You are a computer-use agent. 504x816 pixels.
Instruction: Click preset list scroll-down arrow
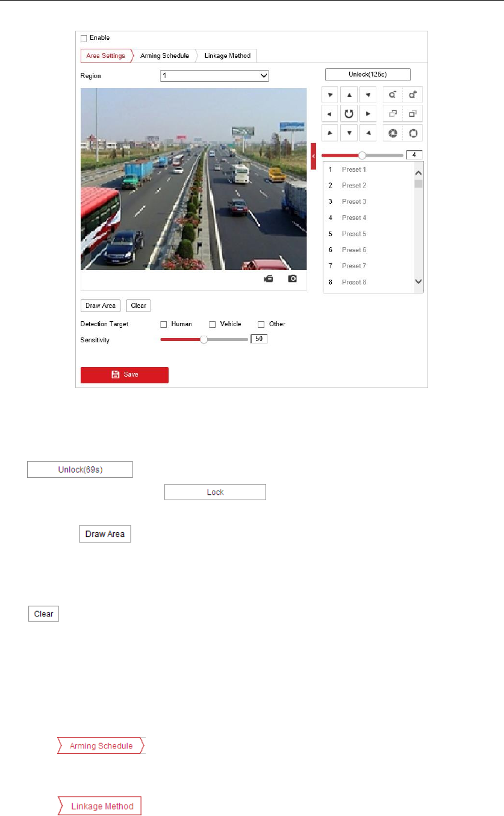tap(418, 281)
